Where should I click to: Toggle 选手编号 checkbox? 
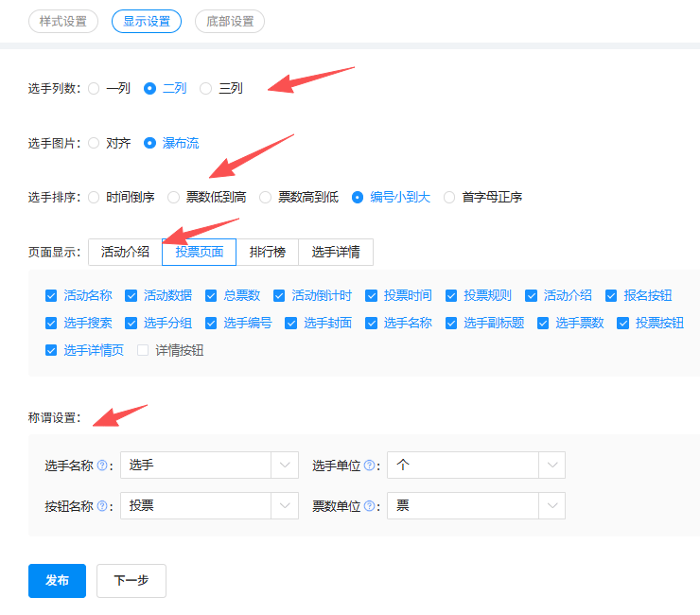coord(211,324)
